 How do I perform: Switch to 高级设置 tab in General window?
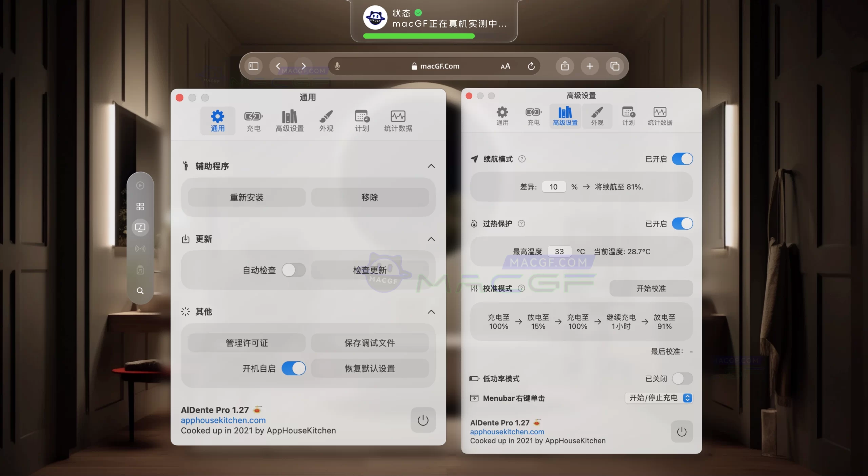(290, 121)
